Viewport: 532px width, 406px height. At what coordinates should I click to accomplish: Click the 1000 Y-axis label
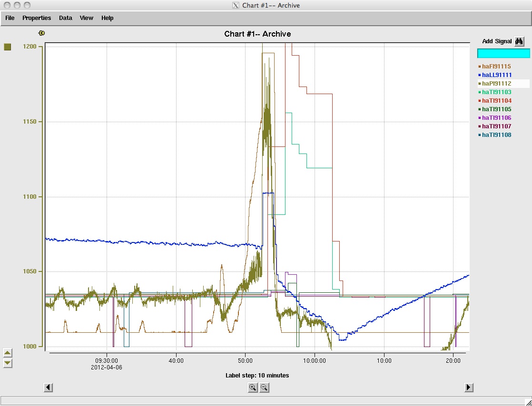(x=30, y=347)
